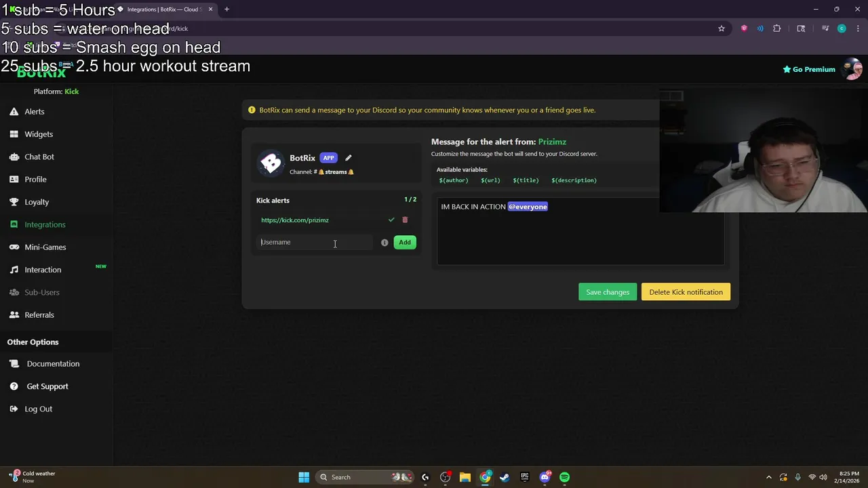Image resolution: width=868 pixels, height=488 pixels.
Task: Open the Chrome three-dot menu
Action: point(856,28)
